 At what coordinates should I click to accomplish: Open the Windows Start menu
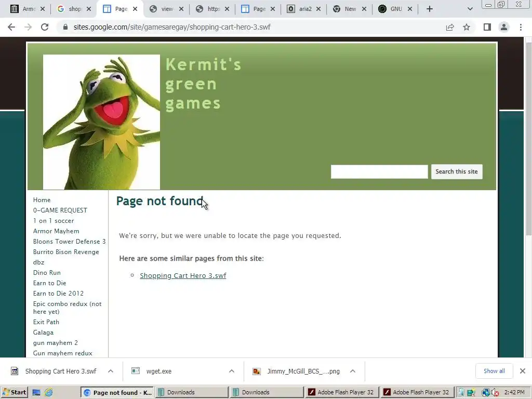(14, 392)
